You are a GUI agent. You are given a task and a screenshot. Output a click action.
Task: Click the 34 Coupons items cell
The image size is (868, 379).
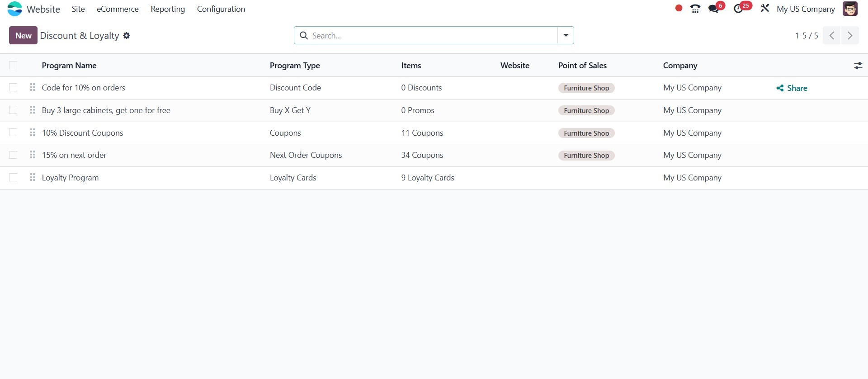pos(422,155)
